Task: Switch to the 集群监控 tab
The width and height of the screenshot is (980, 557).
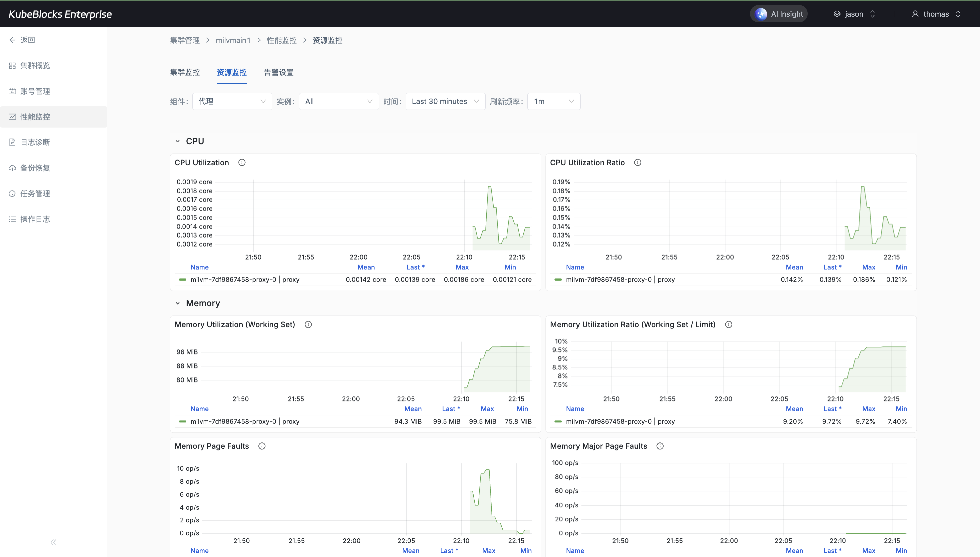Action: (x=185, y=72)
